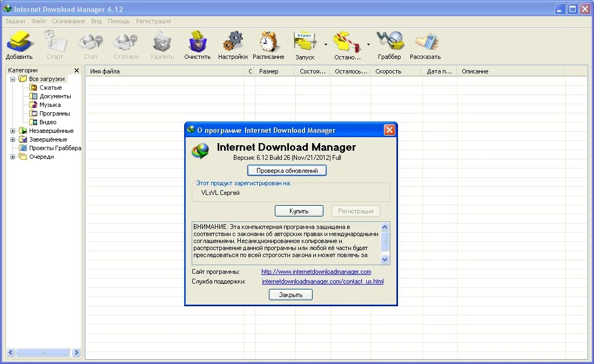Click the Проверка обновлений button
Image resolution: width=594 pixels, height=364 pixels.
[x=287, y=171]
